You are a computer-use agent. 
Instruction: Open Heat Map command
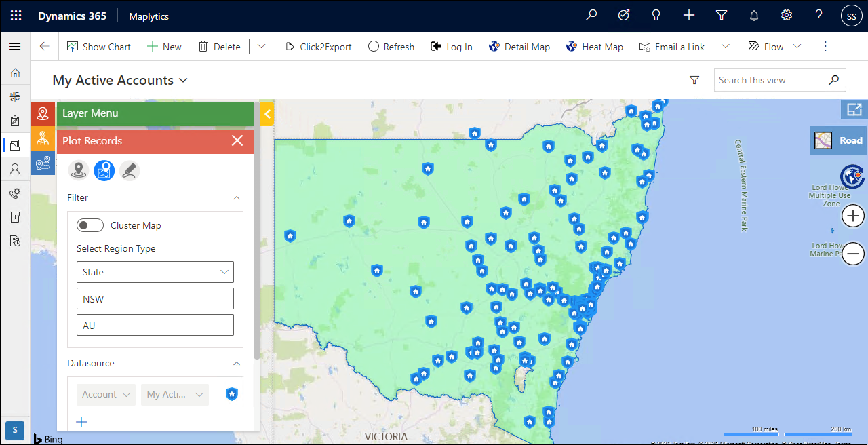click(594, 47)
